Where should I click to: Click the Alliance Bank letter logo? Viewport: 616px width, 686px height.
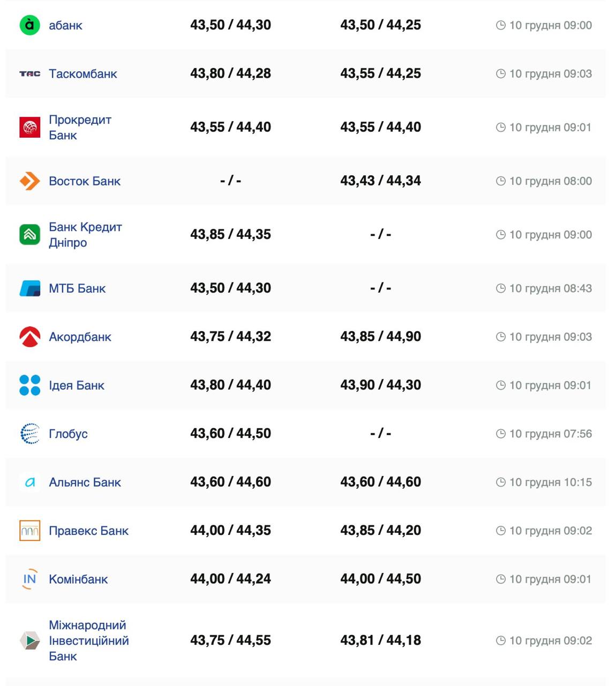(29, 482)
